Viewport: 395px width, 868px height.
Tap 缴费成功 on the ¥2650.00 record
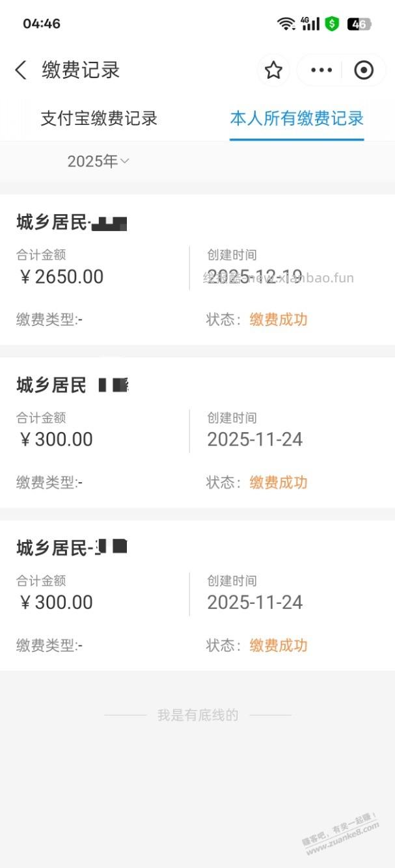click(278, 319)
